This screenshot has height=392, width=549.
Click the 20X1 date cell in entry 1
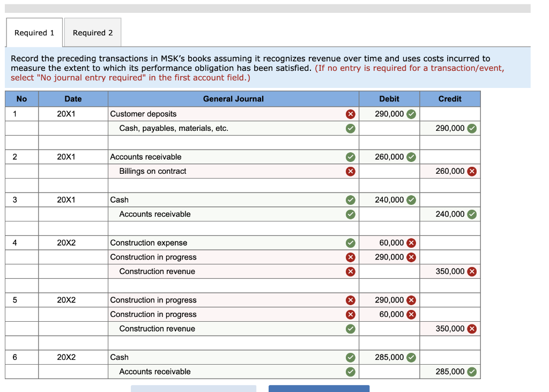coord(73,114)
